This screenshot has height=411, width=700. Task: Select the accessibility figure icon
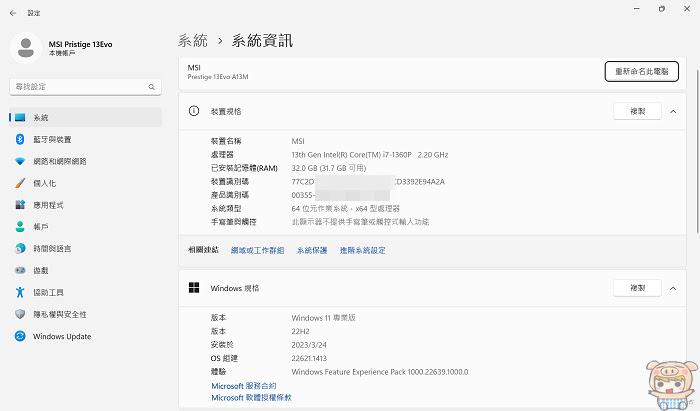[20, 292]
